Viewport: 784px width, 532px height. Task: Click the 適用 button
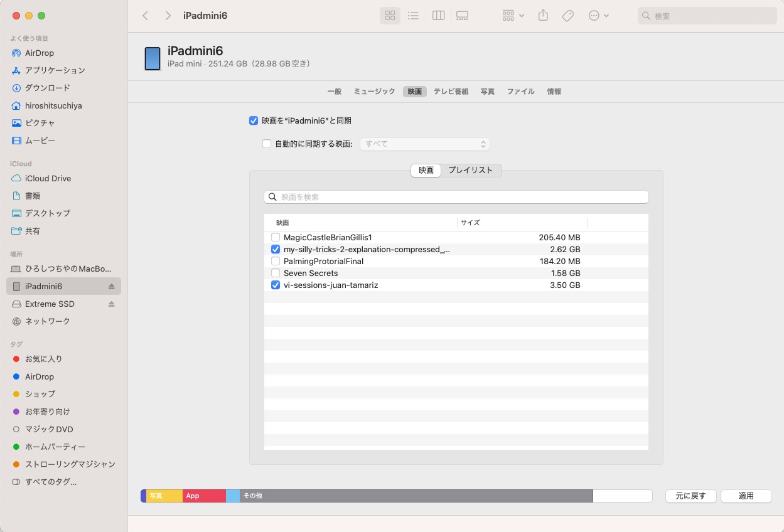pos(746,496)
